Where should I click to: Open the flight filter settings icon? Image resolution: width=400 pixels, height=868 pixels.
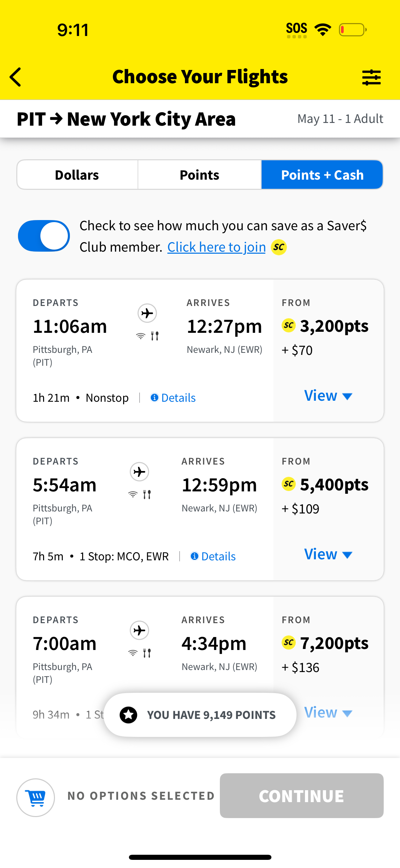point(371,77)
